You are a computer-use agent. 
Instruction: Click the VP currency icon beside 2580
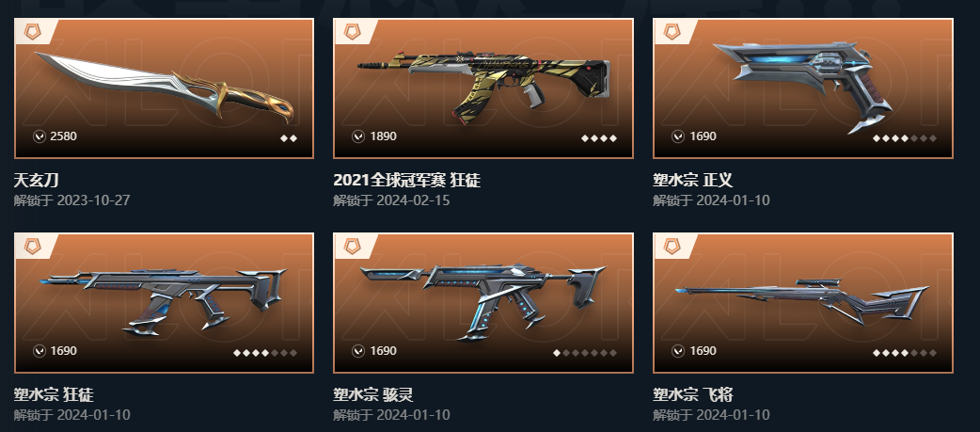tap(40, 136)
